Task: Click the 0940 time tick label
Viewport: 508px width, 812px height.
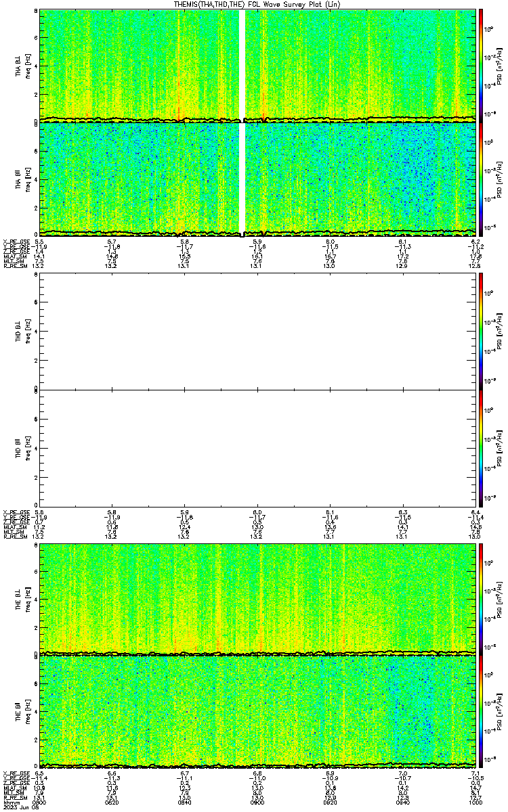Action: [402, 802]
